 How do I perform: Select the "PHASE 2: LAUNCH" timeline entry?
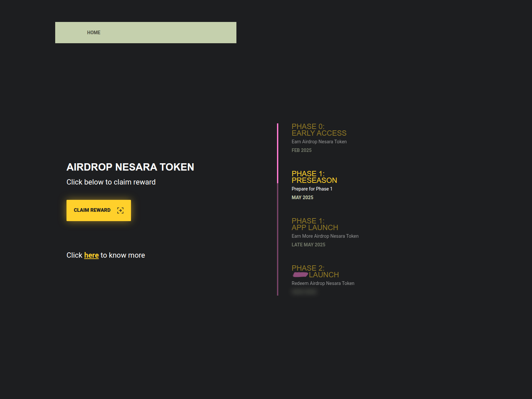(315, 271)
